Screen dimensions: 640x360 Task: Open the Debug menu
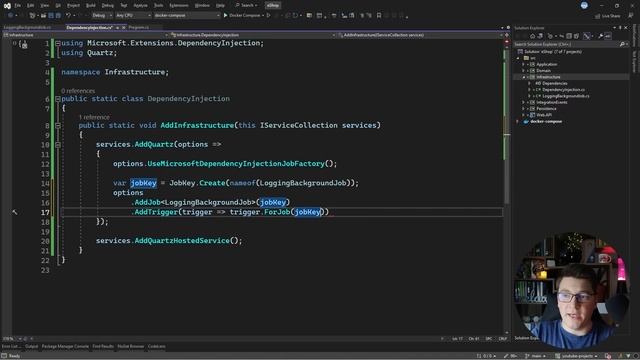pyautogui.click(x=108, y=6)
